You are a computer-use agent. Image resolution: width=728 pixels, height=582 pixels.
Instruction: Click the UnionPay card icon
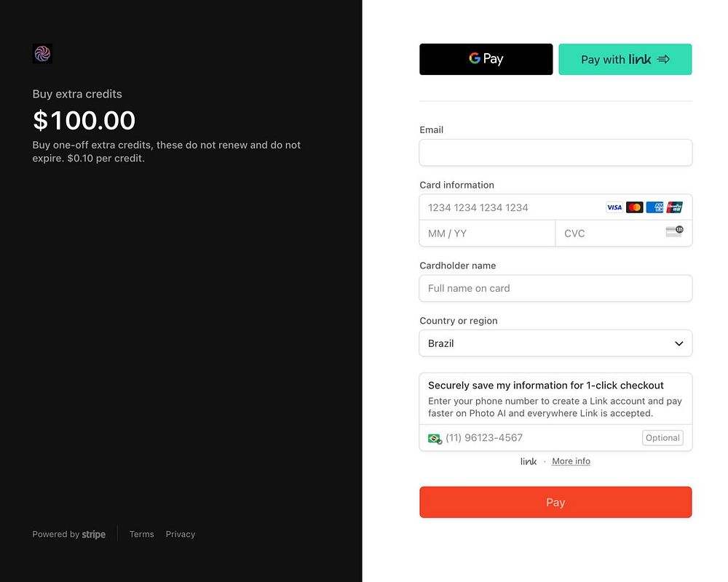[674, 207]
